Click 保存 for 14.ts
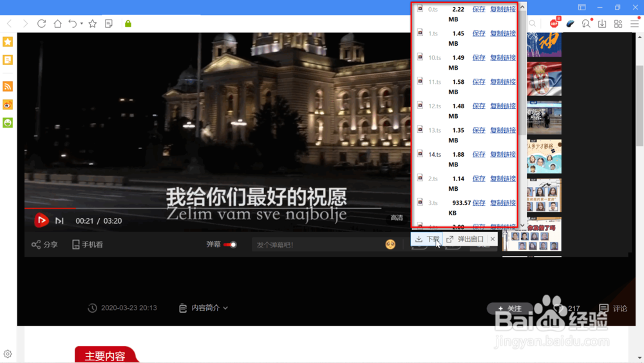644x363 pixels. pos(478,155)
